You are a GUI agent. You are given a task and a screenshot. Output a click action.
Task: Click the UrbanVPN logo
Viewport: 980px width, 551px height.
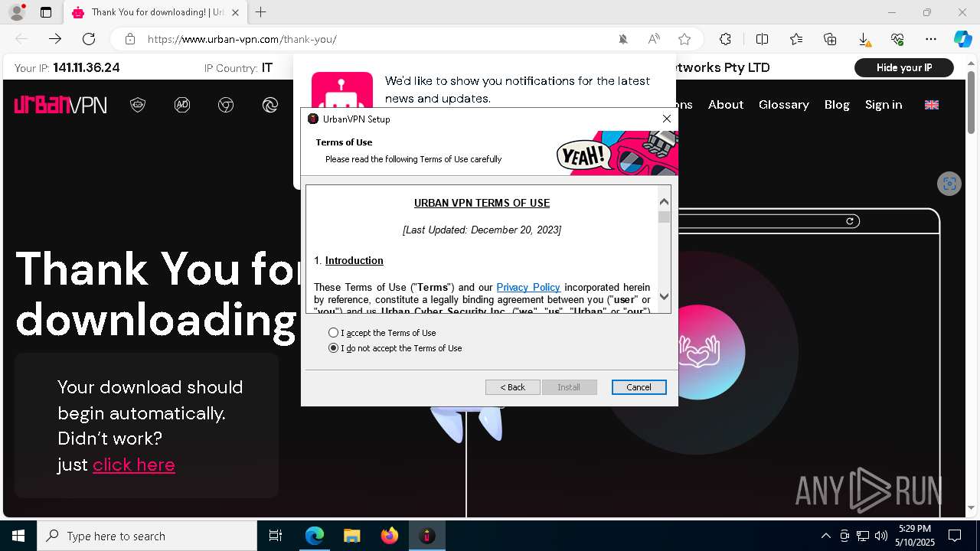click(x=60, y=105)
